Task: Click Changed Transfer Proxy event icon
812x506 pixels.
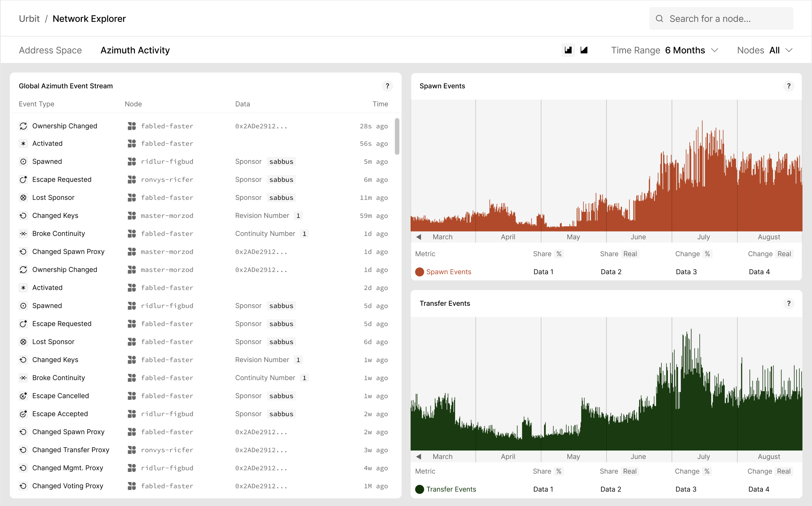Action: coord(23,450)
